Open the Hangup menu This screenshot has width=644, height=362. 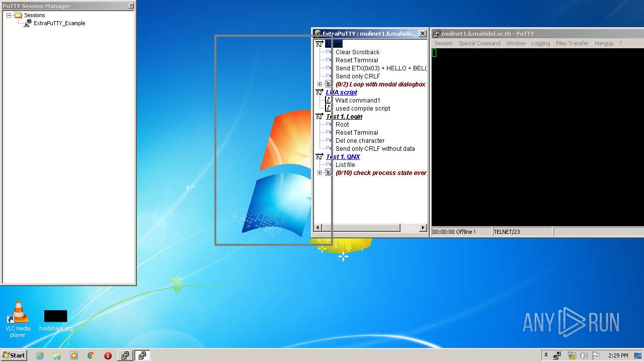click(x=604, y=43)
